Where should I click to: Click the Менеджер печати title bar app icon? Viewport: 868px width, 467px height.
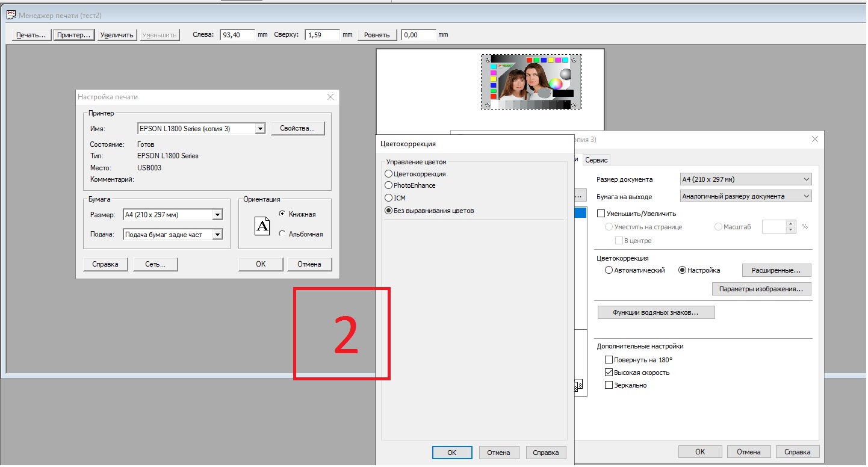coord(10,14)
